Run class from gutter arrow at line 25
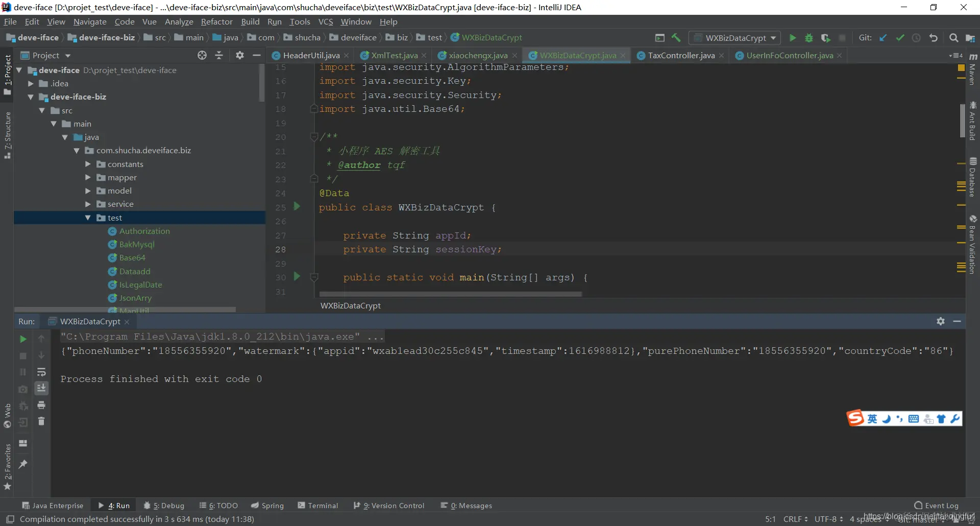This screenshot has height=526, width=980. pos(297,206)
